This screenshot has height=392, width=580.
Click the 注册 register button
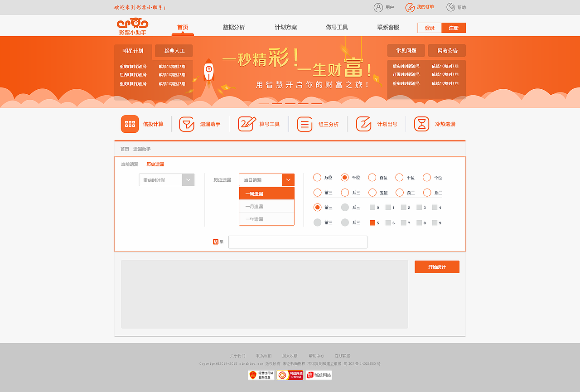click(x=454, y=28)
